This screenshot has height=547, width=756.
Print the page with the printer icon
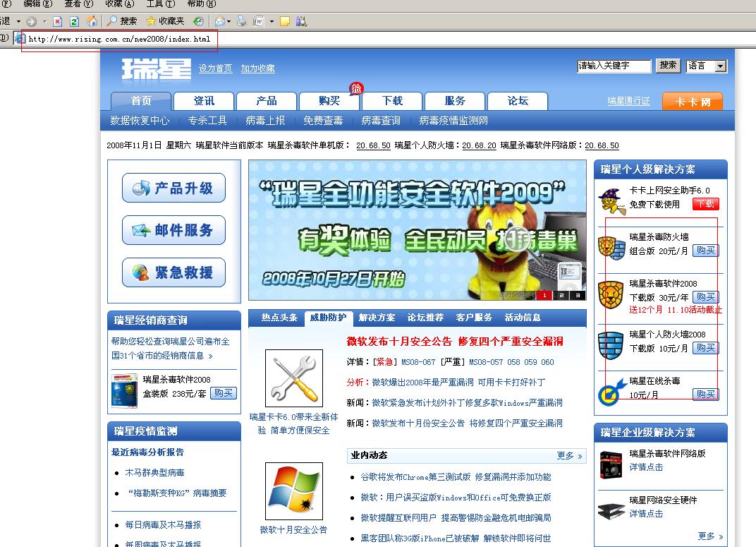(242, 21)
